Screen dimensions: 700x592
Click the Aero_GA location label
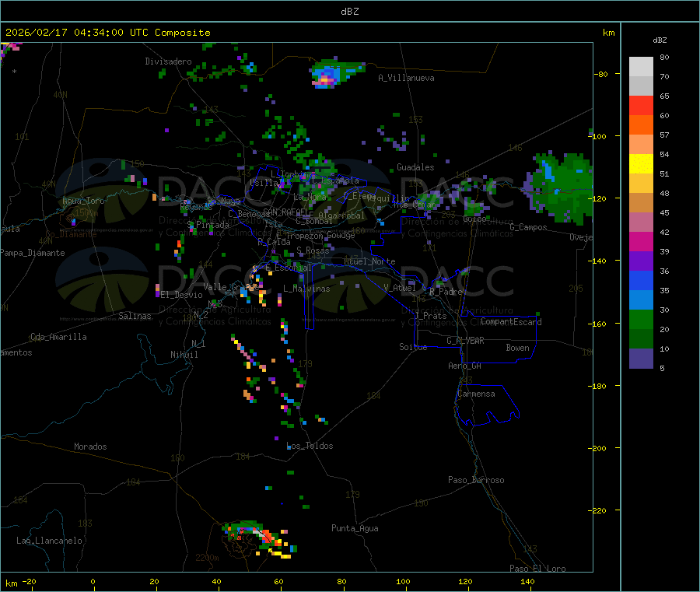(465, 366)
